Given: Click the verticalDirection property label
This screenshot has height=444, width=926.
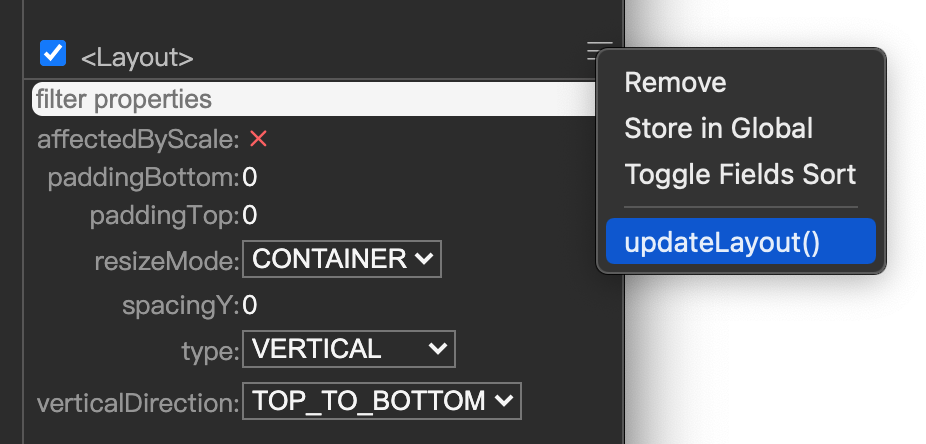Looking at the screenshot, I should point(138,403).
